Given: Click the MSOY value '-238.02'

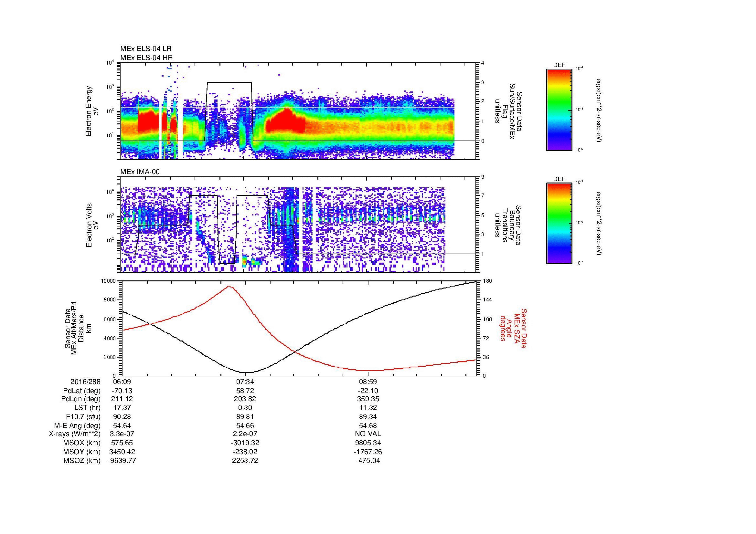Looking at the screenshot, I should tap(245, 452).
